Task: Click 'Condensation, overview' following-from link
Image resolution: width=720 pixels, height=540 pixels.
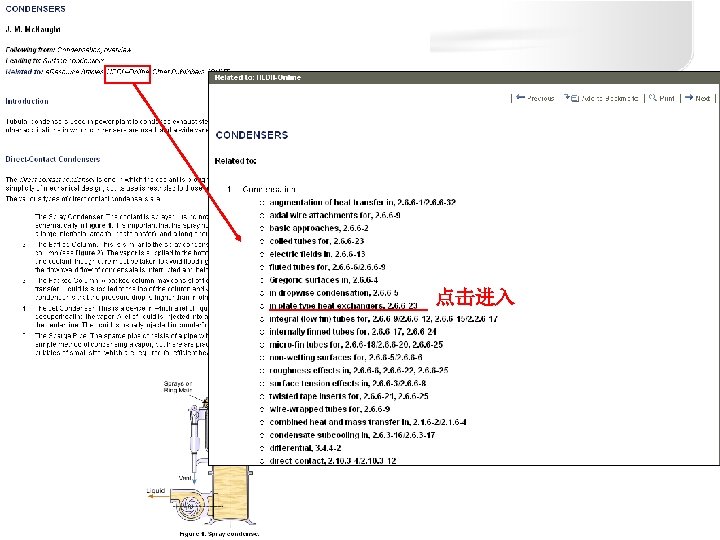Action: pyautogui.click(x=94, y=50)
